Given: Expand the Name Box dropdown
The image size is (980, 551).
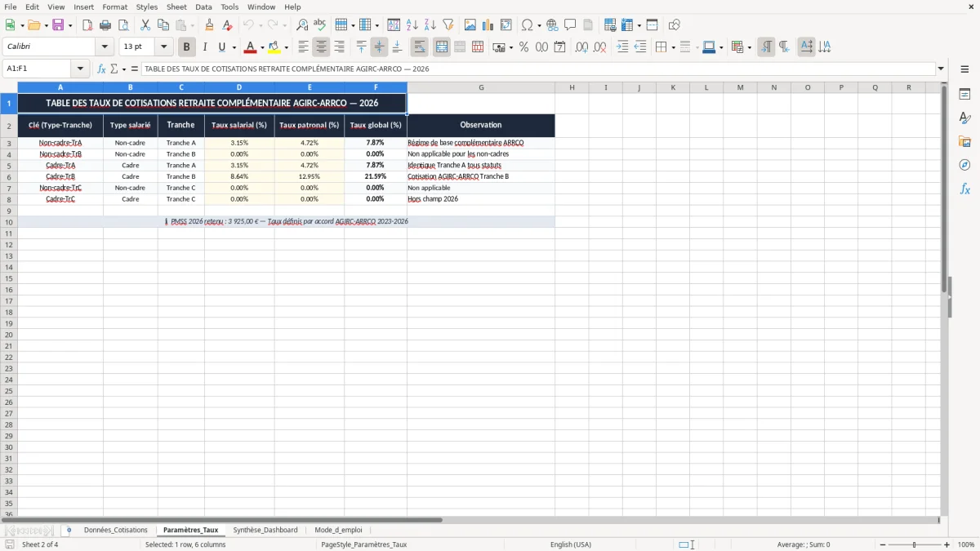Looking at the screenshot, I should (x=81, y=69).
